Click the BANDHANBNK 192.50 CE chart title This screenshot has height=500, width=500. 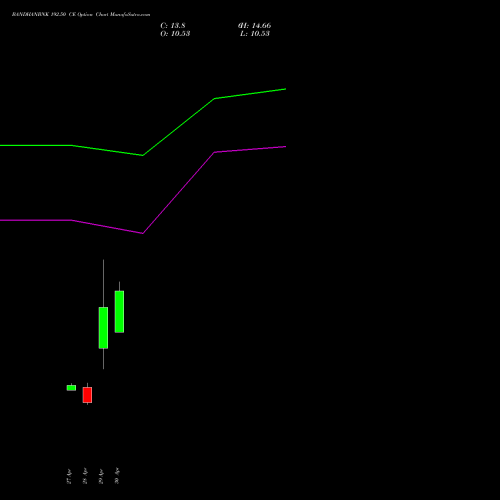[81, 14]
